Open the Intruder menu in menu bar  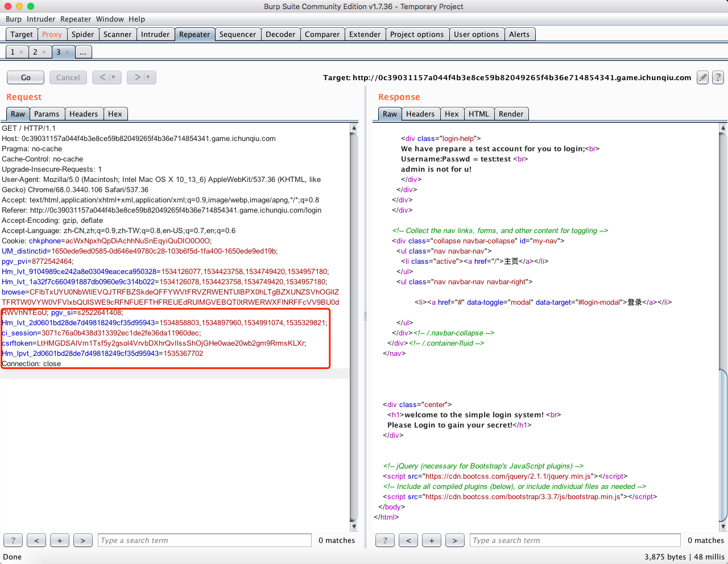tap(41, 19)
